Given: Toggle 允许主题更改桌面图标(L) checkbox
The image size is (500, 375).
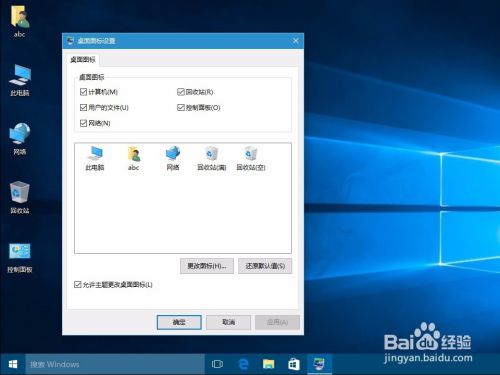Looking at the screenshot, I should point(113,284).
